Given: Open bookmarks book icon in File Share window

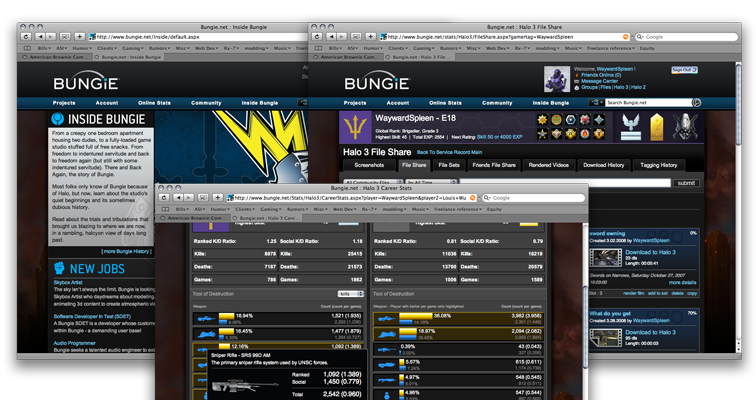Looking at the screenshot, I should click(318, 48).
